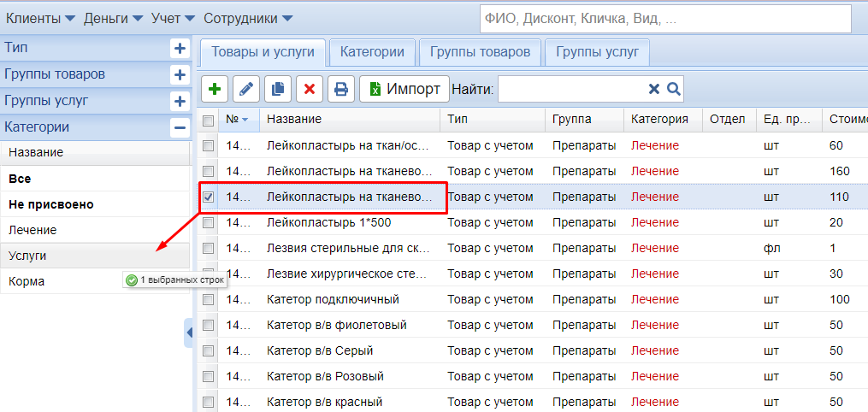868x412 pixels.
Task: Open the Группы услуг tab
Action: tap(597, 52)
